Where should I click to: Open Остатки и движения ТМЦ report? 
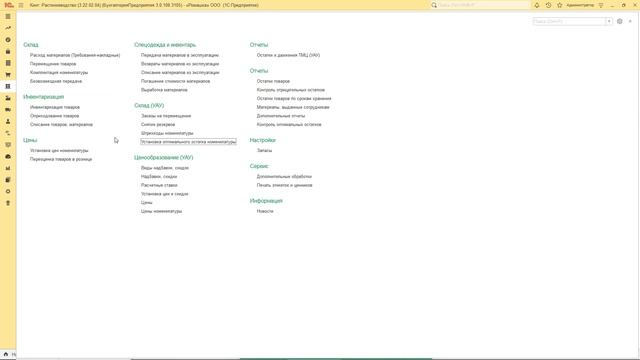pyautogui.click(x=288, y=55)
